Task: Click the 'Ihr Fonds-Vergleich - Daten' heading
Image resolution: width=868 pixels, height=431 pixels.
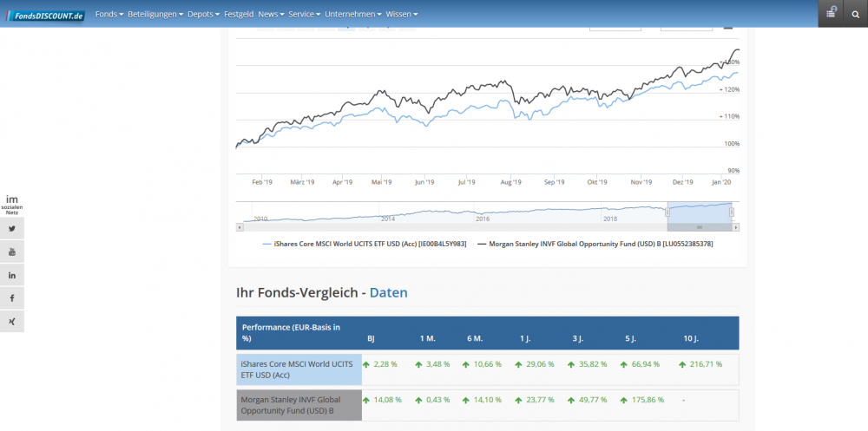Action: click(x=322, y=293)
